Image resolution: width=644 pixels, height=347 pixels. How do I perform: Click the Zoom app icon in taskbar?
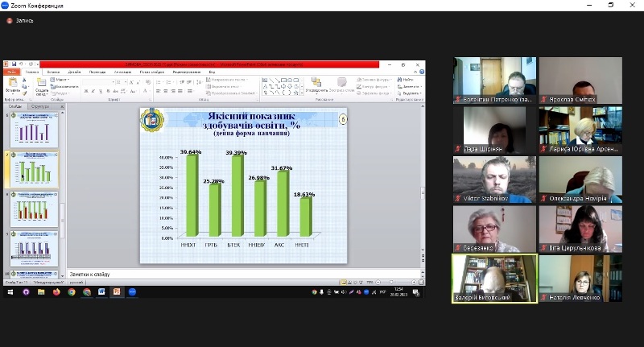click(x=132, y=292)
